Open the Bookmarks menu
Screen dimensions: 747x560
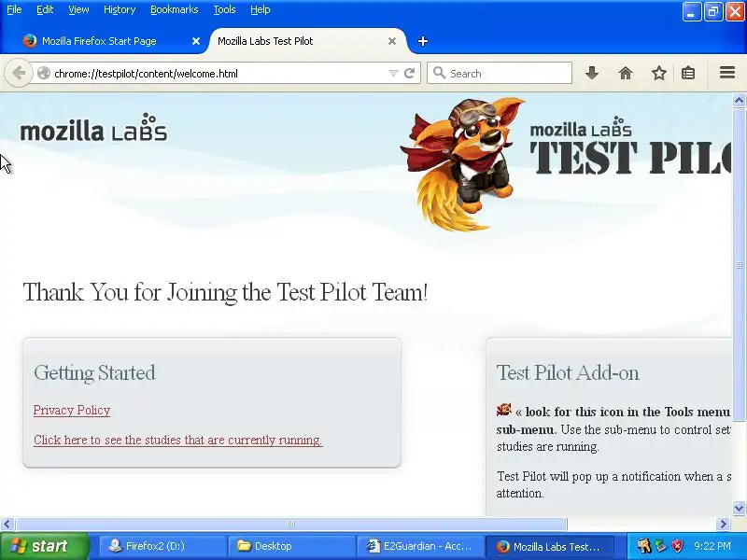point(174,9)
